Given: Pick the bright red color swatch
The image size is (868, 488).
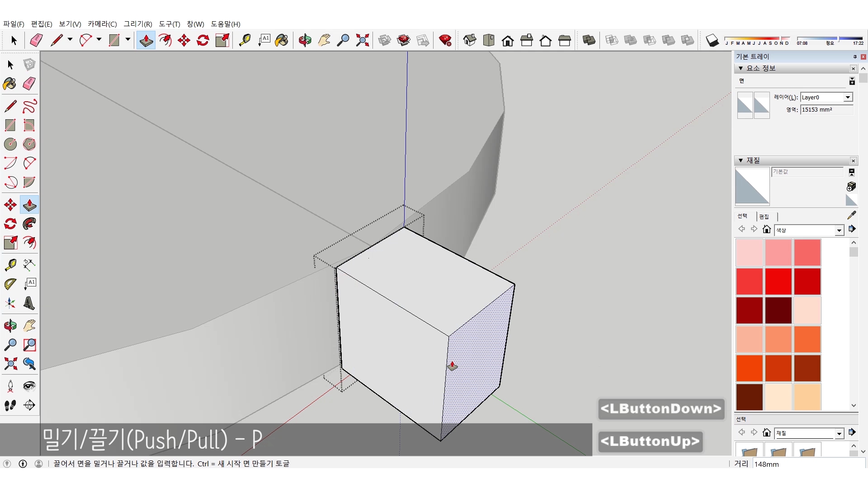Looking at the screenshot, I should (x=778, y=281).
